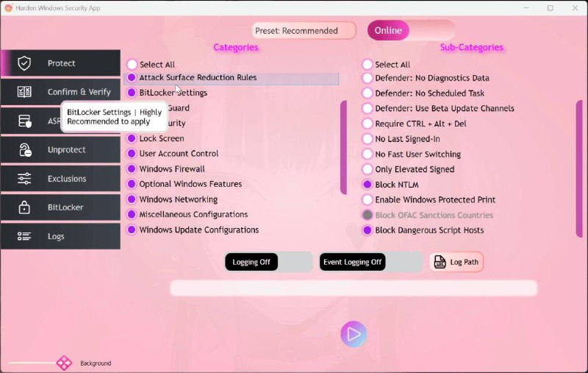588x373 pixels.
Task: Click the Log Path file icon
Action: pos(440,262)
